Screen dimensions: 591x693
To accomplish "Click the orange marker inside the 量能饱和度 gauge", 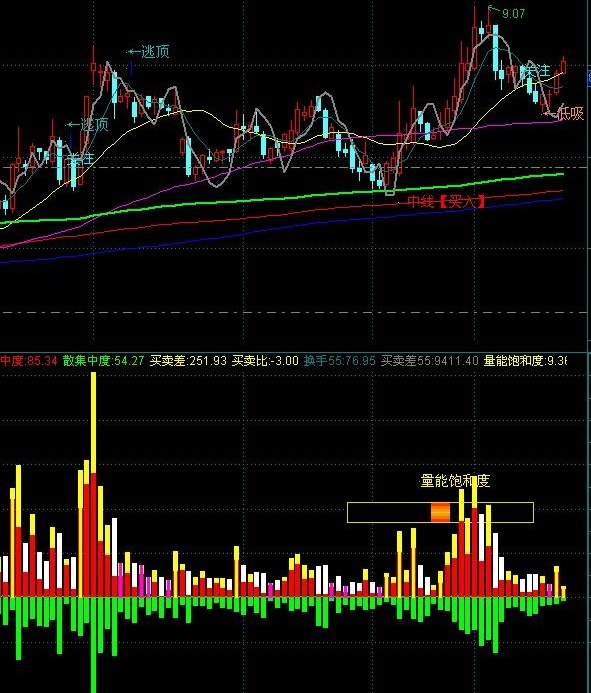I will [x=440, y=512].
